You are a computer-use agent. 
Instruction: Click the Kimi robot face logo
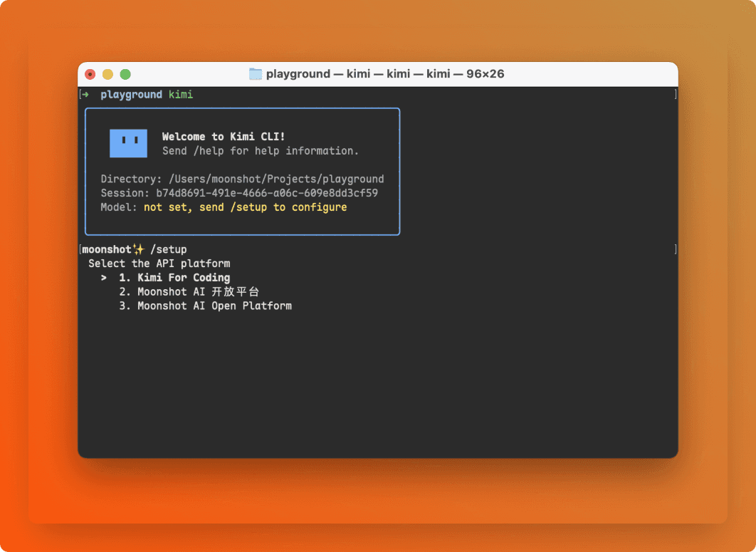[128, 142]
